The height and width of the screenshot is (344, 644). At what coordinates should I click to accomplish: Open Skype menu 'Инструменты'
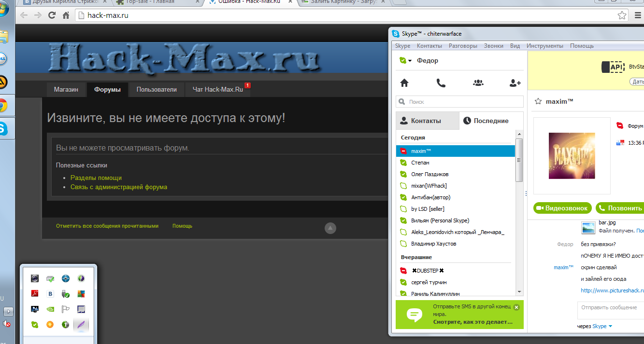click(x=545, y=46)
